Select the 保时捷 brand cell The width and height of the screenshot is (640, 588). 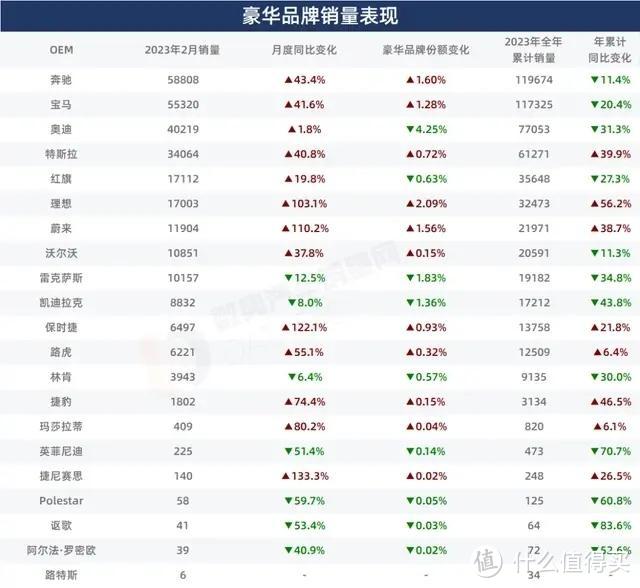[x=61, y=327]
